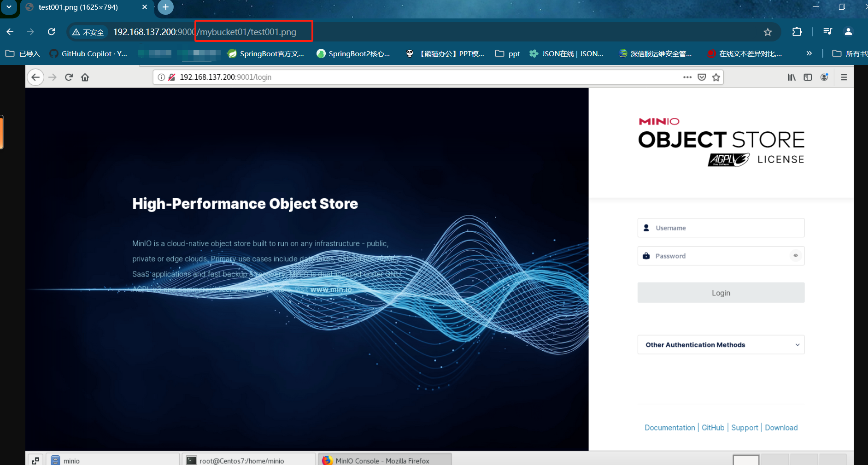The width and height of the screenshot is (868, 465).
Task: Click the 不安全 site security badge
Action: [88, 32]
